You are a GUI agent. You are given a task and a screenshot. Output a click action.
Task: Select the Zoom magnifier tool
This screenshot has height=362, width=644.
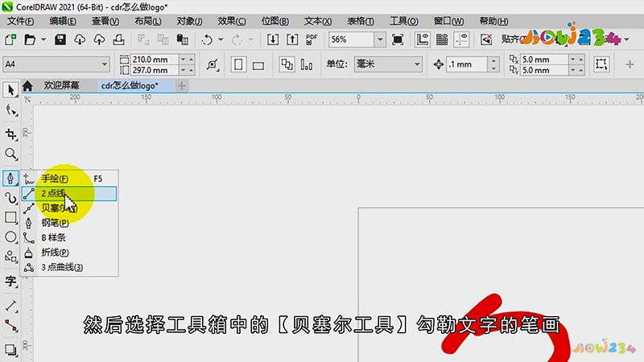[x=10, y=154]
